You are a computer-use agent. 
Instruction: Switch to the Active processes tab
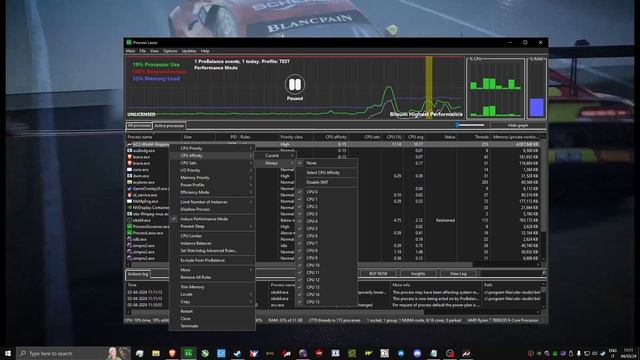pyautogui.click(x=169, y=126)
